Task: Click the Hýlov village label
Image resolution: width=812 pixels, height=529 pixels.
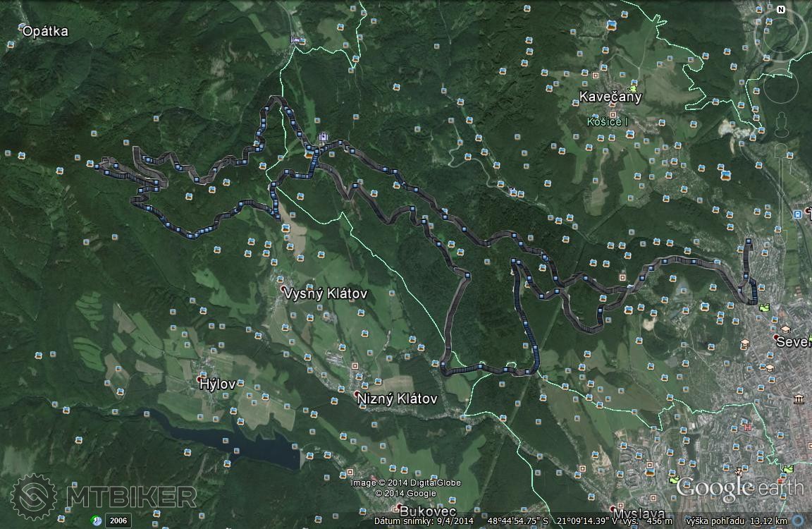Action: click(217, 384)
